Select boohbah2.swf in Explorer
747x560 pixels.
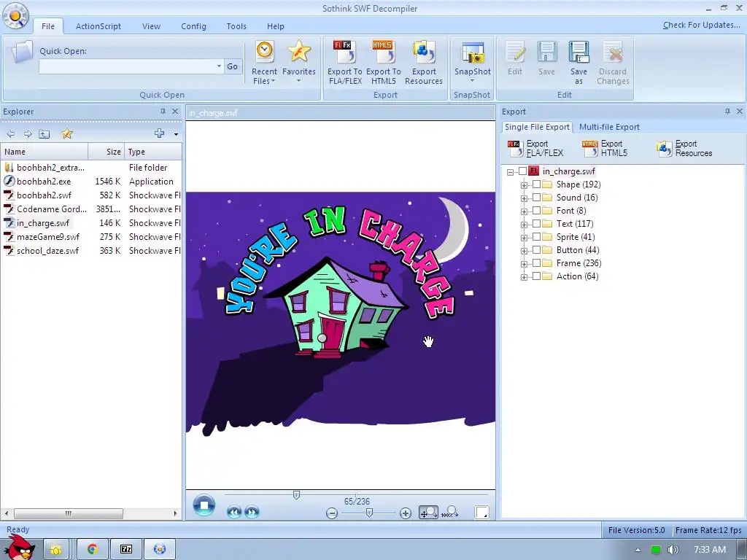pos(44,195)
